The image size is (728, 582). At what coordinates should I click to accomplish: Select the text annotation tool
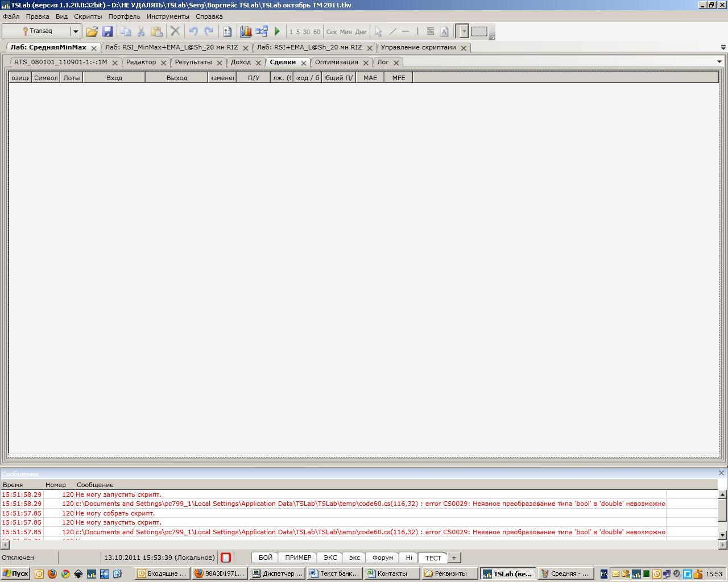click(x=444, y=32)
